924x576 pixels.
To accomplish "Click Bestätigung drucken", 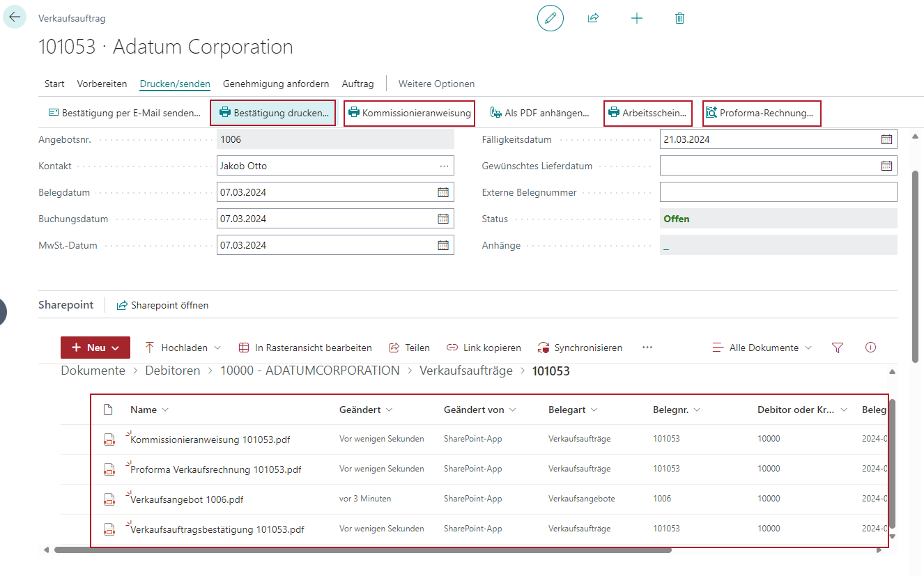I will click(x=273, y=113).
